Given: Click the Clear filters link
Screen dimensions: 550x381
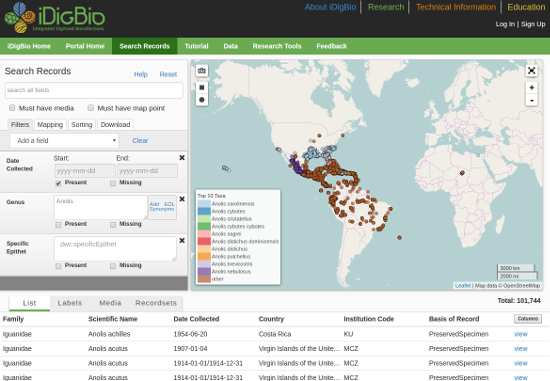Looking at the screenshot, I should (140, 140).
